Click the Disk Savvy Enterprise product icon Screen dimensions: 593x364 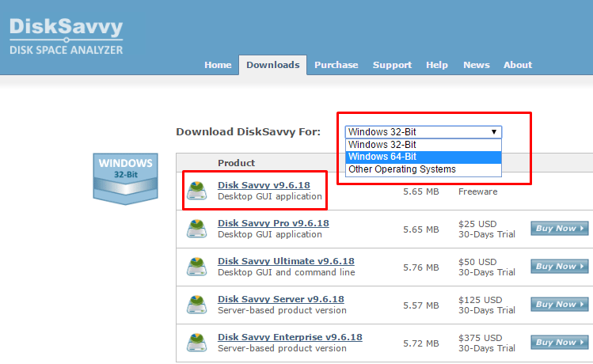pyautogui.click(x=196, y=342)
